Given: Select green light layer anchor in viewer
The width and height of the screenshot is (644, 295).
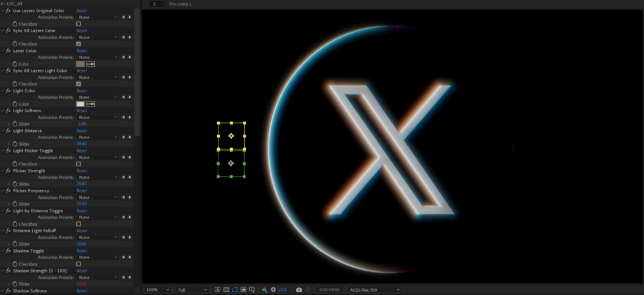Looking at the screenshot, I should tap(231, 164).
